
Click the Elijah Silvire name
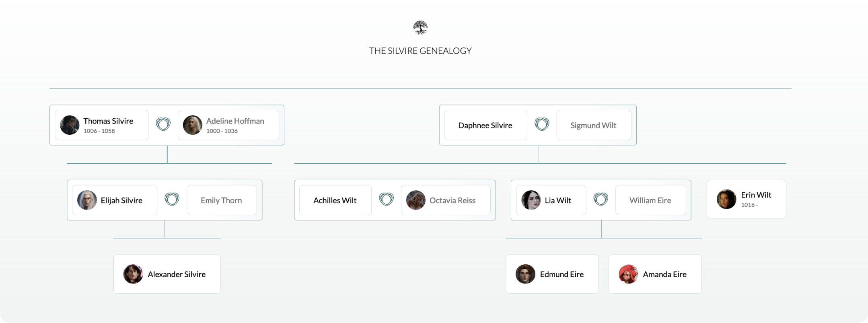pyautogui.click(x=121, y=200)
